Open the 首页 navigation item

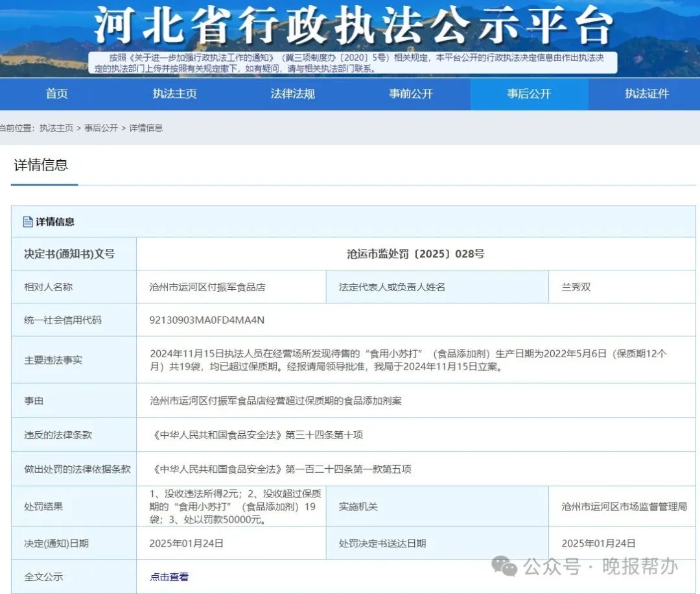[56, 94]
